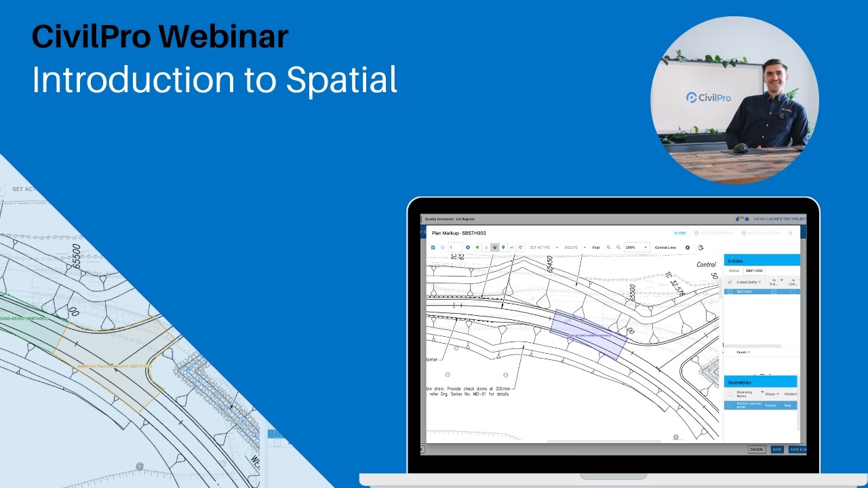Click CLOSE in the Plan Markup header
This screenshot has height=488, width=868.
click(x=679, y=232)
